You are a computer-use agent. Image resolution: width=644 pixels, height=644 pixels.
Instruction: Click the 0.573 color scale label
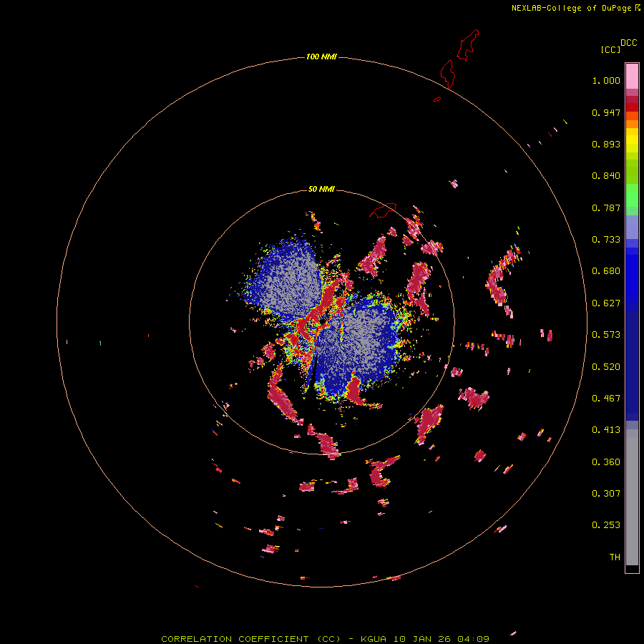pos(606,335)
